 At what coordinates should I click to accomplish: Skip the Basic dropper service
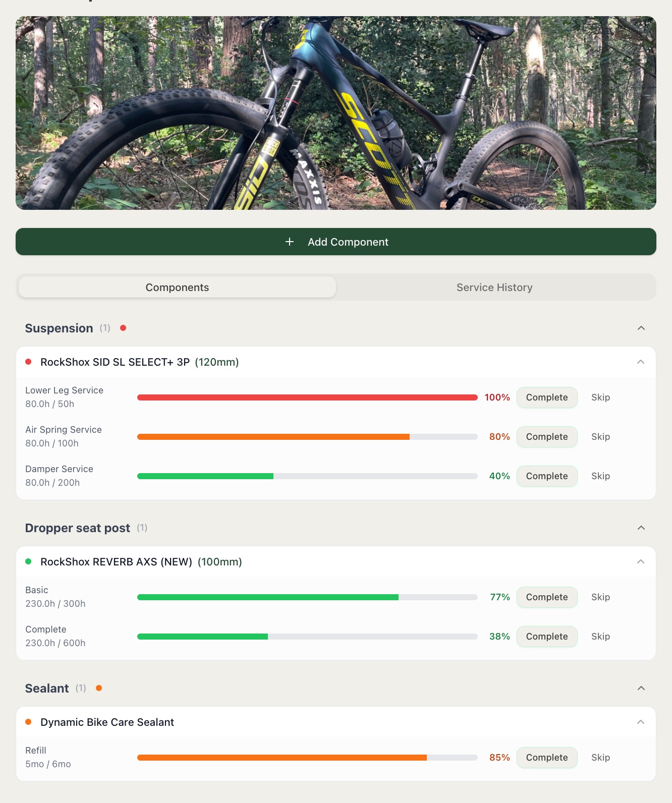(x=600, y=597)
